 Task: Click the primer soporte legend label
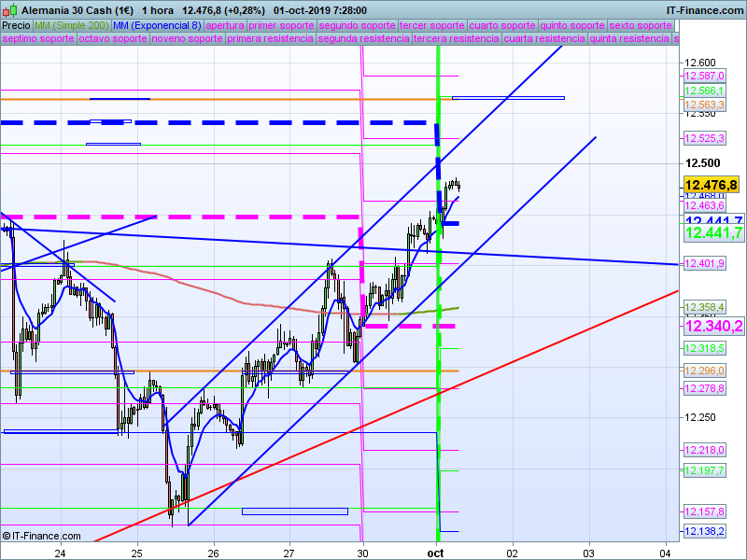tap(281, 26)
